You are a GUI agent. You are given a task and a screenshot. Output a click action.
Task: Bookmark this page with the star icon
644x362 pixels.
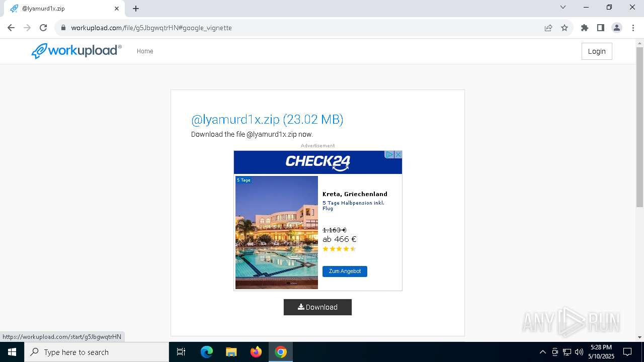click(565, 28)
